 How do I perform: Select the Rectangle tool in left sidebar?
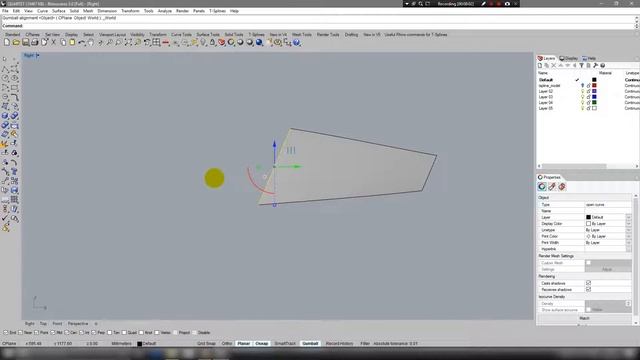14,87
